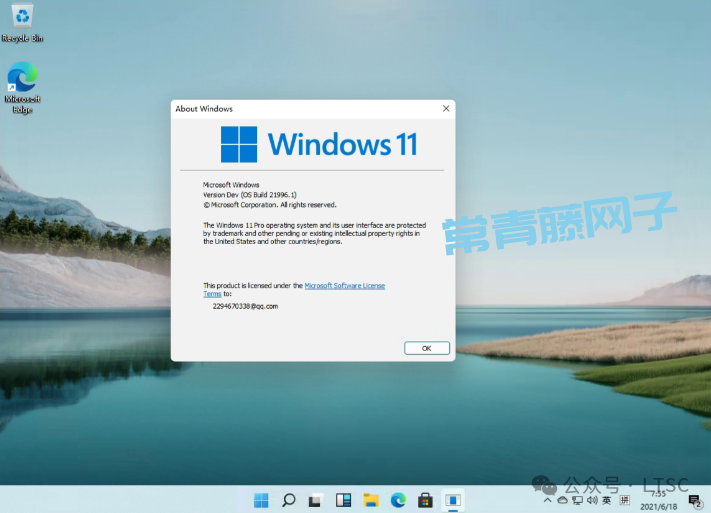
Task: Click the Windows 11 logo in dialog
Action: 319,144
